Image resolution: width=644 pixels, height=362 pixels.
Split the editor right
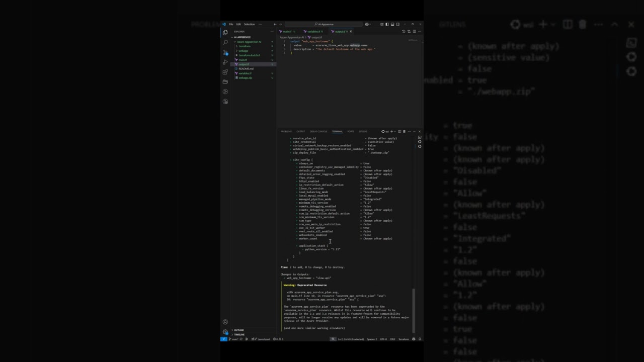(x=415, y=31)
